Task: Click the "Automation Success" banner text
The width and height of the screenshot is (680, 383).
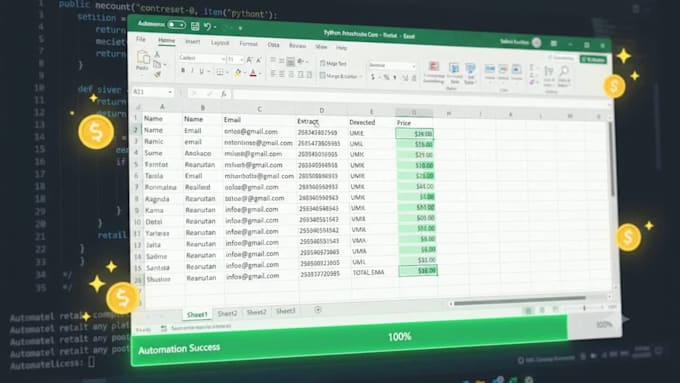Action: pos(179,349)
